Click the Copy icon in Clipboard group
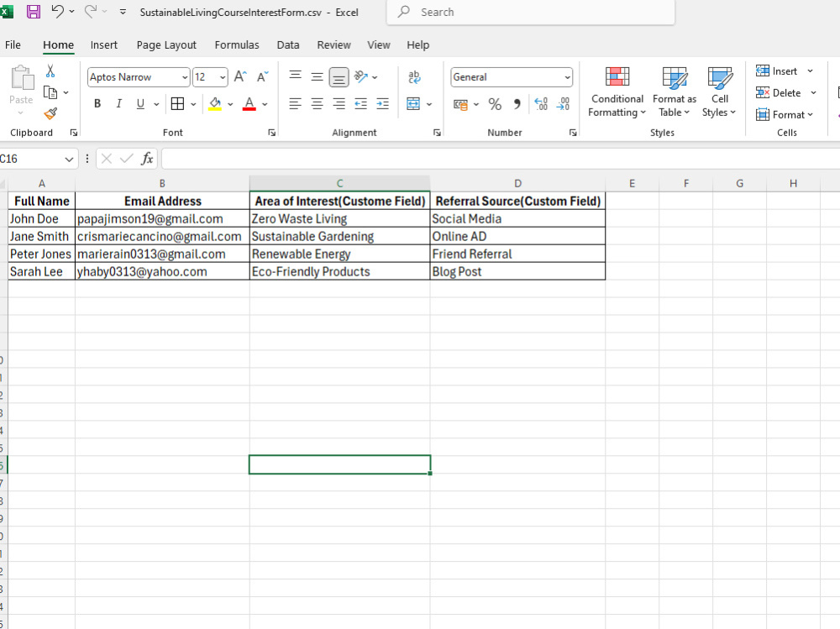Viewport: 840px width, 629px height. [50, 92]
